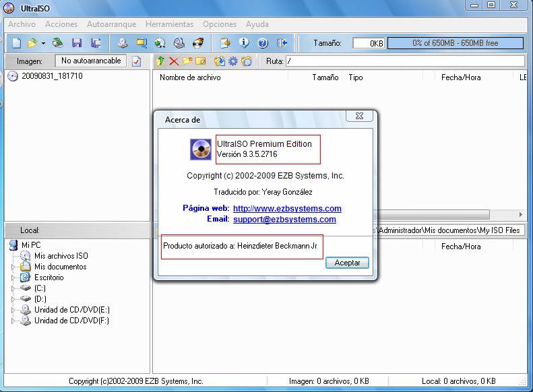Open the http://www.ezbsystems.com link
The width and height of the screenshot is (533, 392).
pos(287,208)
